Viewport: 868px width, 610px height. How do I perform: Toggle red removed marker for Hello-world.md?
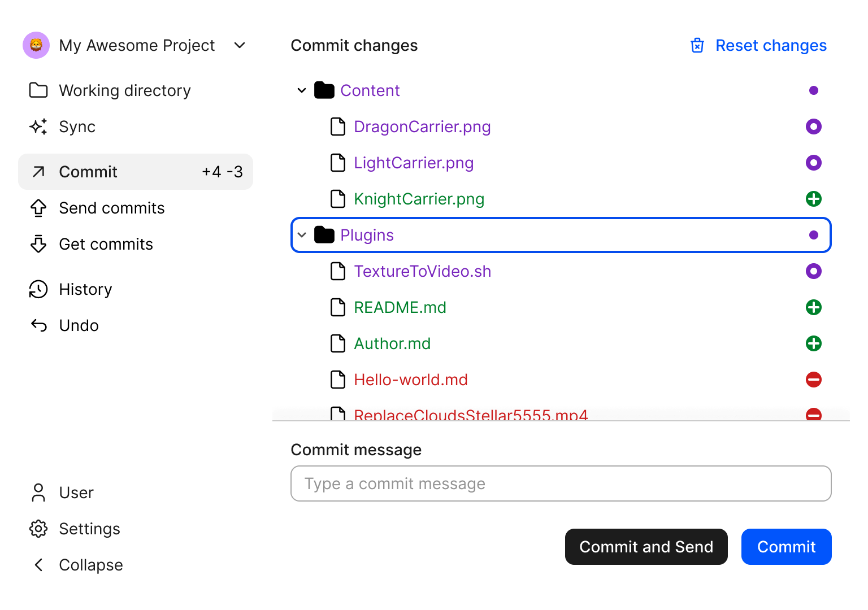813,380
